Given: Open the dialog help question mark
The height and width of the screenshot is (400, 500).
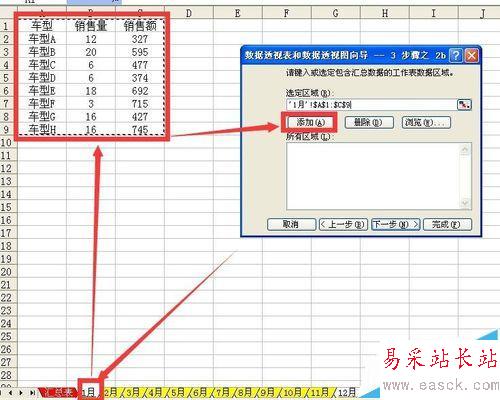Looking at the screenshot, I should coord(456,55).
